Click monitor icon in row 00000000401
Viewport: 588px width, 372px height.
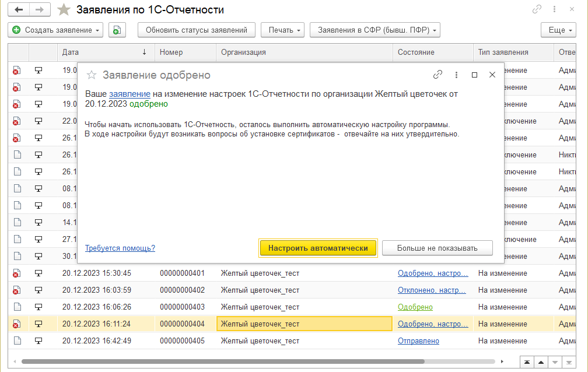(38, 273)
